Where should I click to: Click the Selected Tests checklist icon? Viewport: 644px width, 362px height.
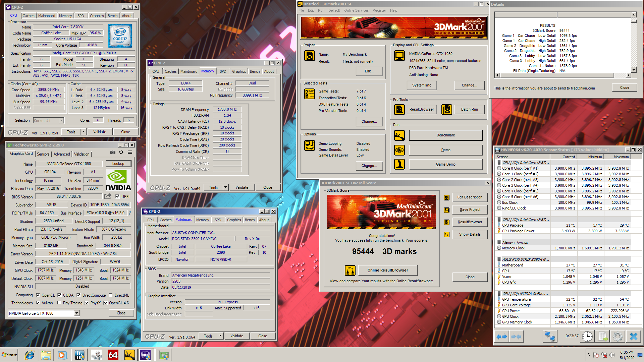click(310, 94)
